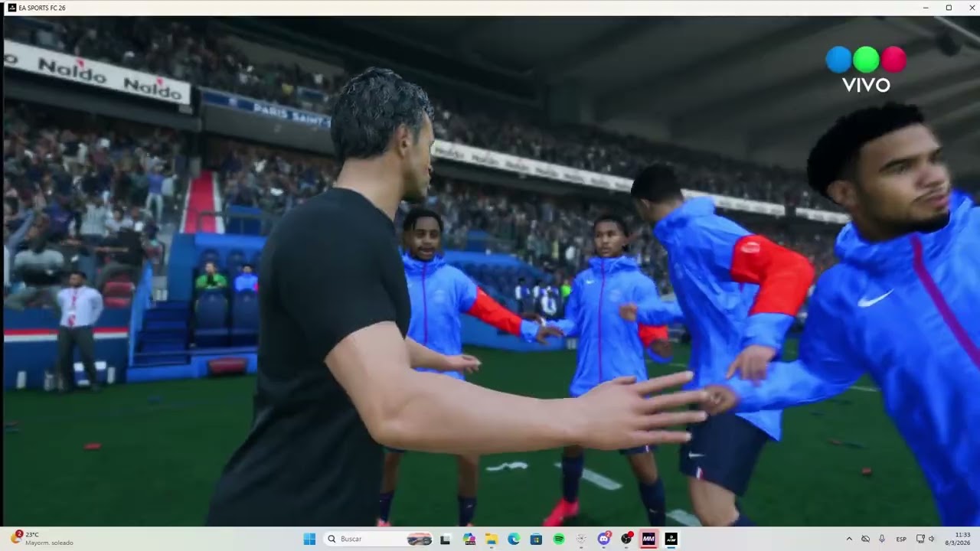Switch to the MM app on the taskbar
The width and height of the screenshot is (980, 551).
tap(648, 539)
